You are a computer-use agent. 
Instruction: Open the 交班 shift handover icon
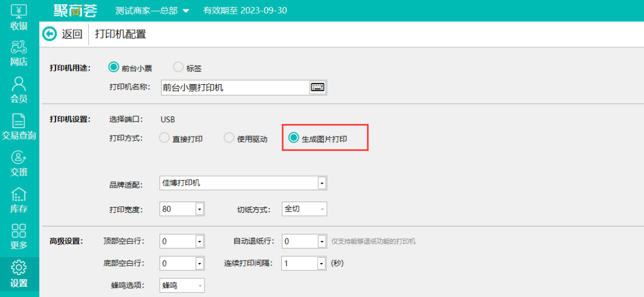(x=19, y=163)
